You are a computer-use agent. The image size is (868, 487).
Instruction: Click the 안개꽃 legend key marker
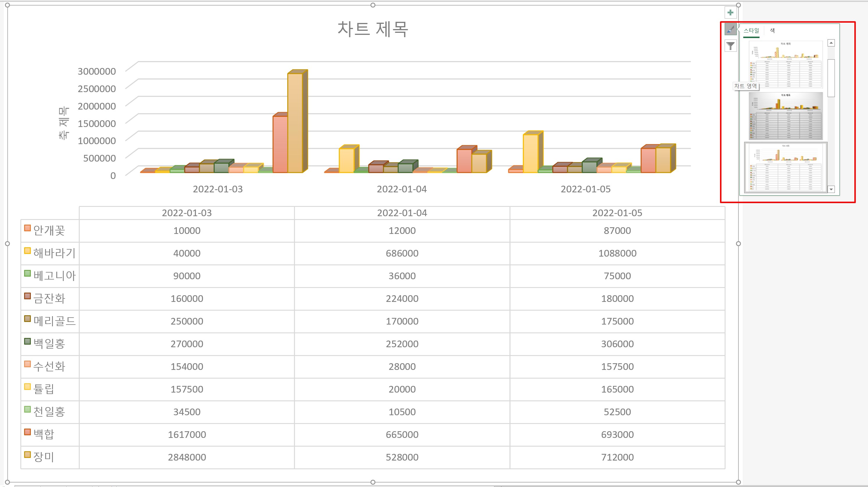28,228
